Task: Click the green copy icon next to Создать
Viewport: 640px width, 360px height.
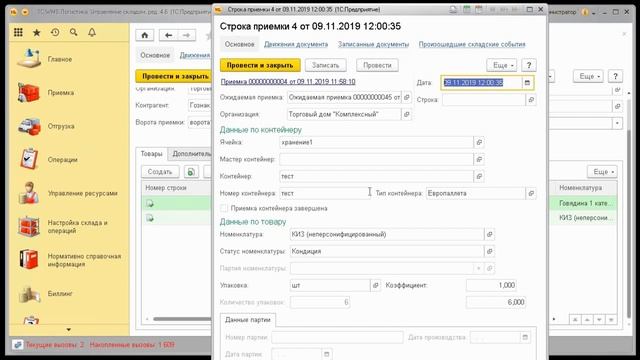Action: (x=191, y=172)
